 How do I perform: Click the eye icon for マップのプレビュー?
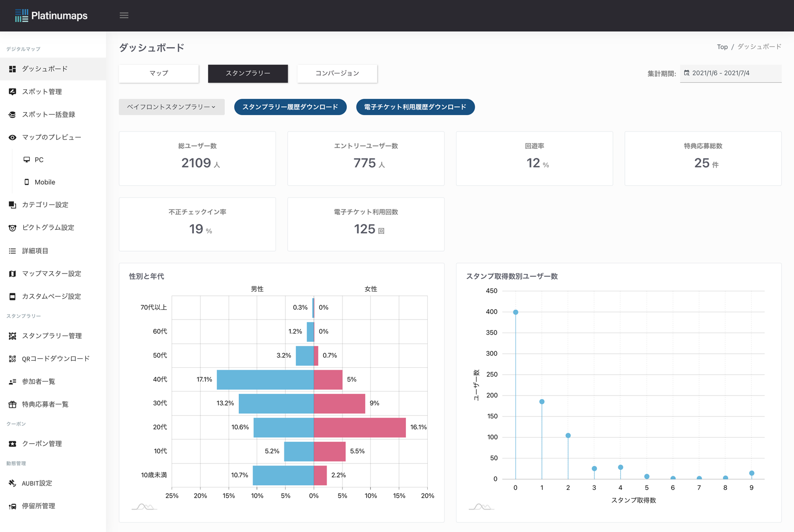pos(12,137)
